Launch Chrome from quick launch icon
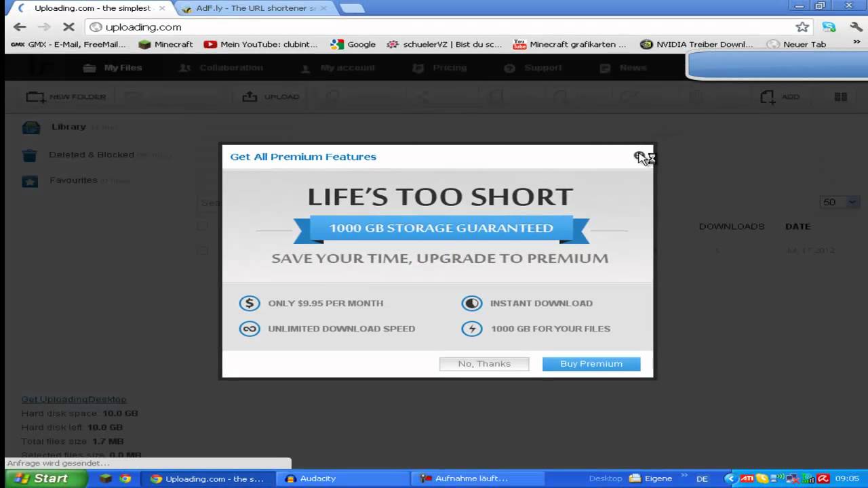The image size is (868, 488). coord(125,479)
